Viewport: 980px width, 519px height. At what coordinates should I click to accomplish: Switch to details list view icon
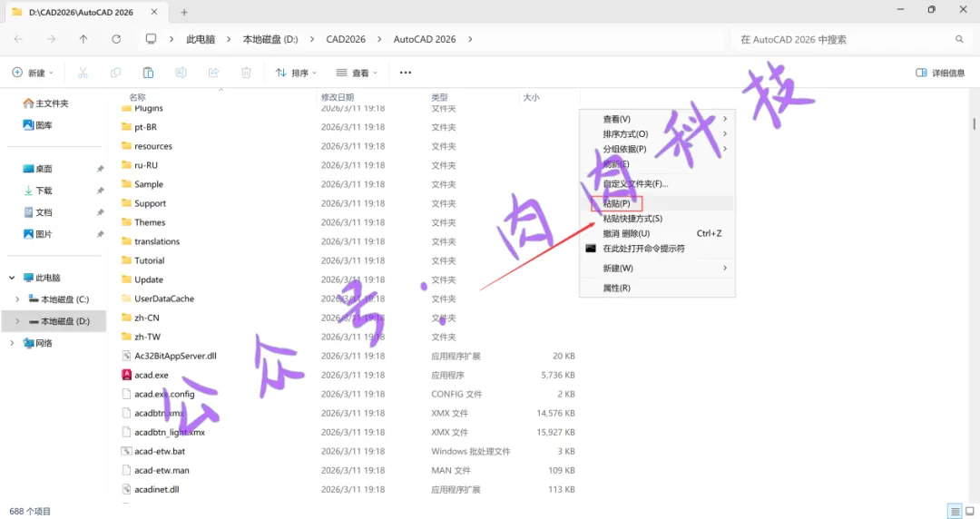coord(955,511)
